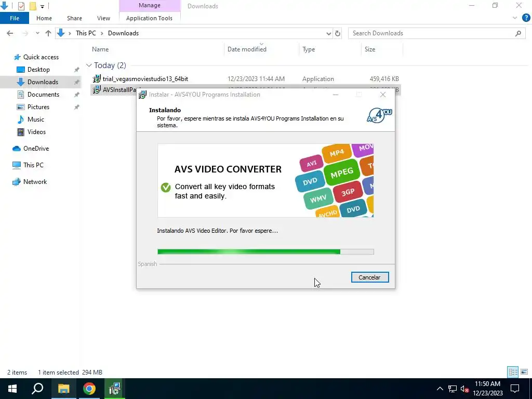
Task: Click the AVS Video Converter promo banner
Action: point(265,180)
